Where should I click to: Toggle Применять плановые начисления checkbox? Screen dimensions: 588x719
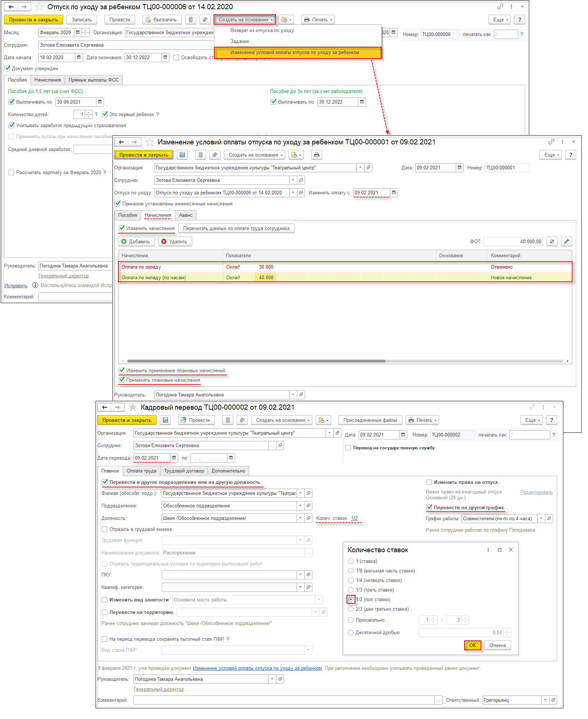122,380
